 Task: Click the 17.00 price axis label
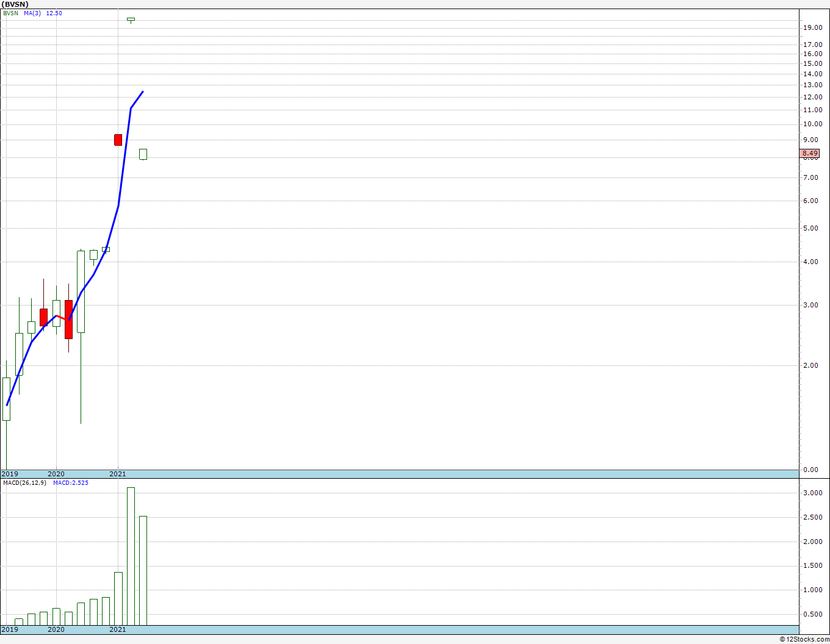812,45
